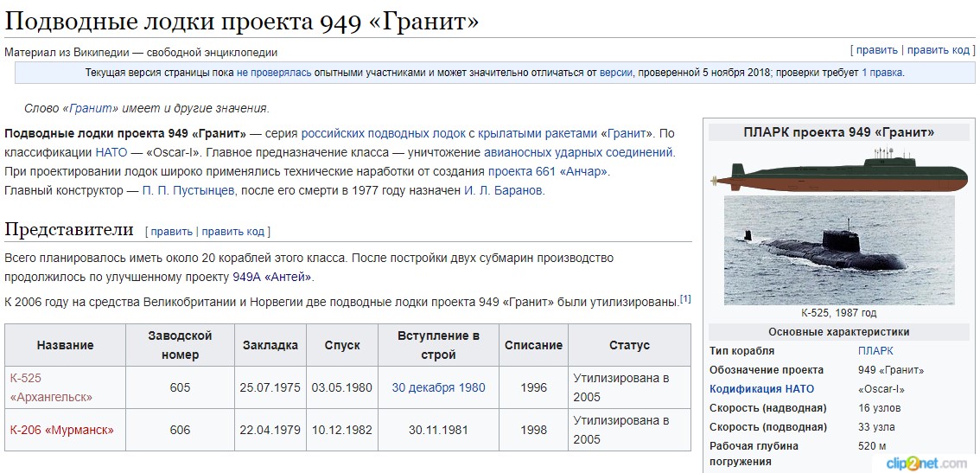Image resolution: width=980 pixels, height=473 pixels.
Task: Click the 'Название' column header
Action: 65,345
